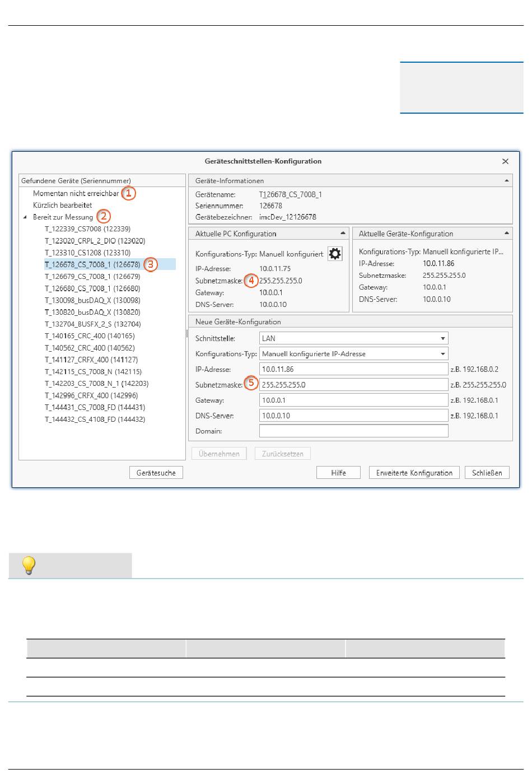Open the Schnittstelle LAN dropdown
The height and width of the screenshot is (783, 532).
tap(442, 338)
